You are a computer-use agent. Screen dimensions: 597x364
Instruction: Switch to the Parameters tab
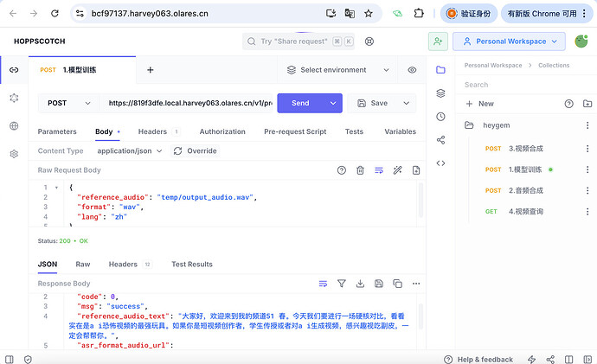coord(57,131)
